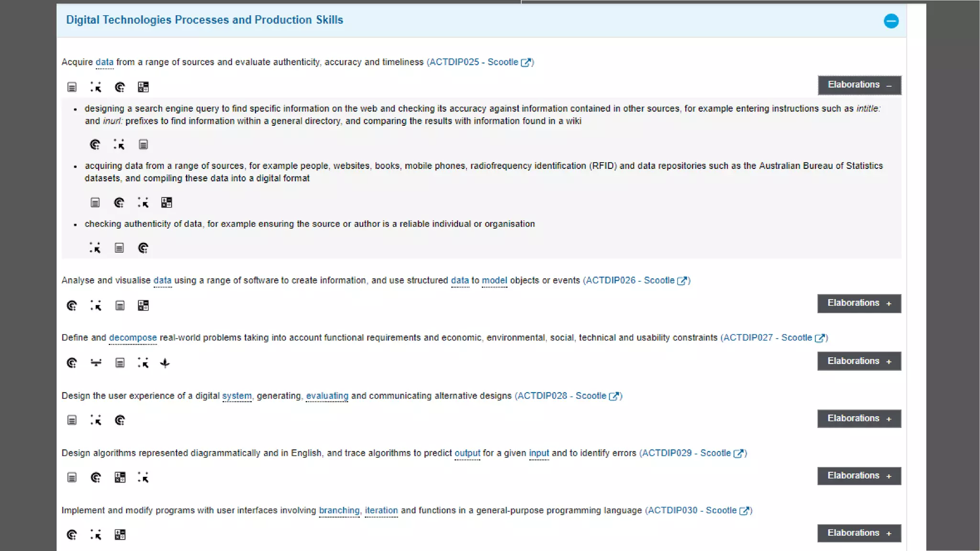980x551 pixels.
Task: Click the ICT Capability cursor icon under ACTDIP028
Action: coord(96,420)
